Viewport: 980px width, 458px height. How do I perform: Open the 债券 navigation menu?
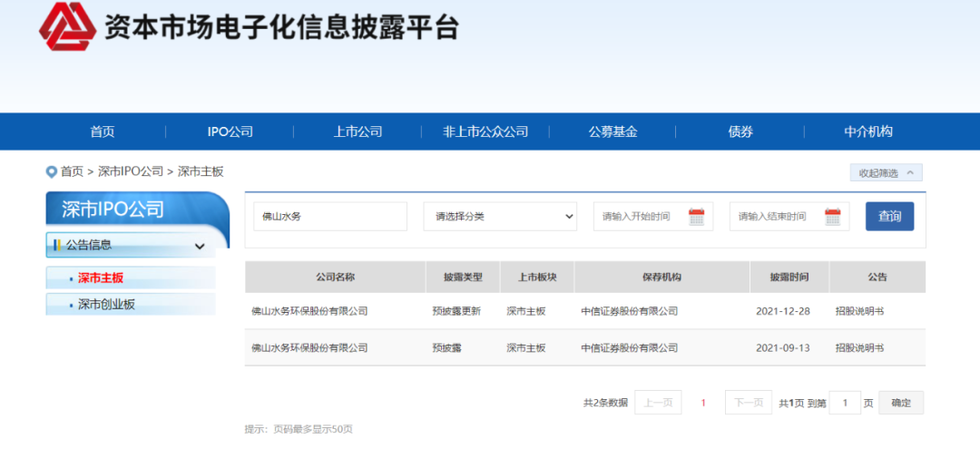740,132
